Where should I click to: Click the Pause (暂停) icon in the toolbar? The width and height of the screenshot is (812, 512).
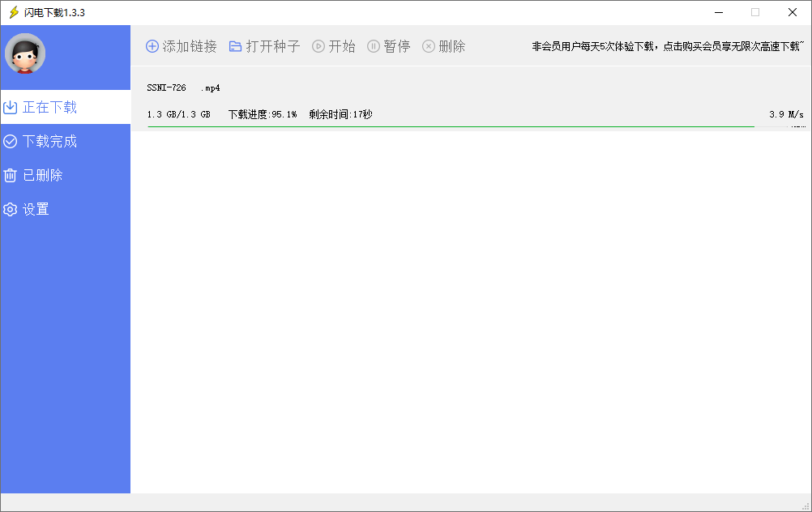pos(373,46)
